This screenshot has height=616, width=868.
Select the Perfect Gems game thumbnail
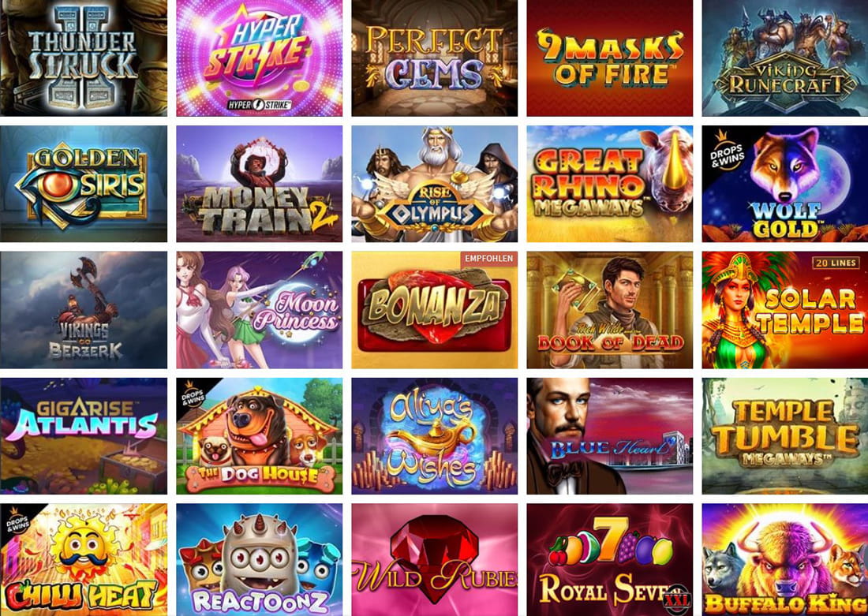[435, 58]
